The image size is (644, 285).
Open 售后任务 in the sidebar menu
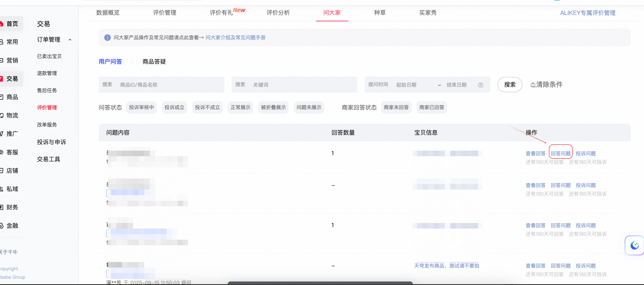[47, 90]
